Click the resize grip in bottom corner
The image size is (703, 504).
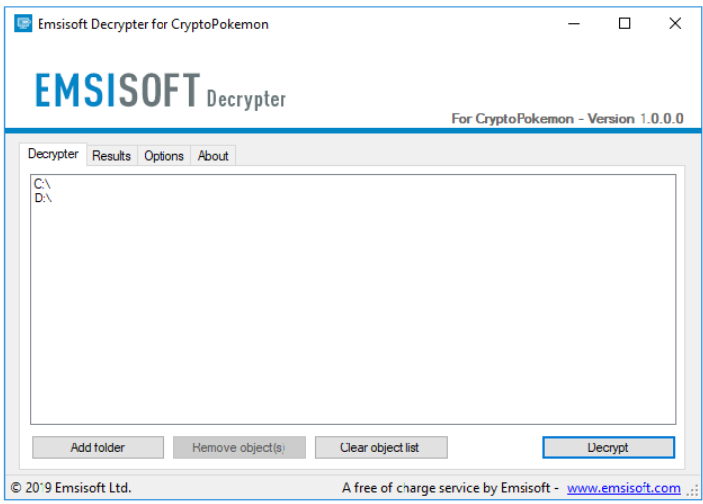pos(694,491)
